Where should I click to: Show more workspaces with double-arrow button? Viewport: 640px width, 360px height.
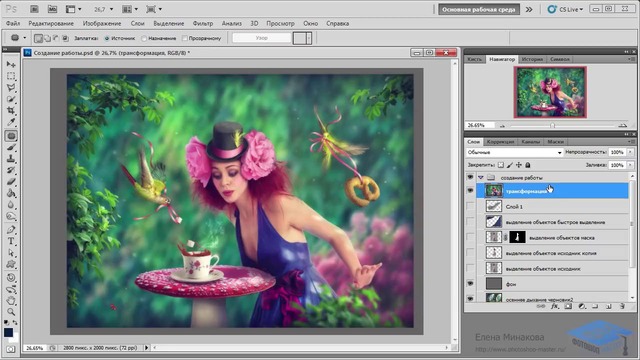click(x=529, y=9)
